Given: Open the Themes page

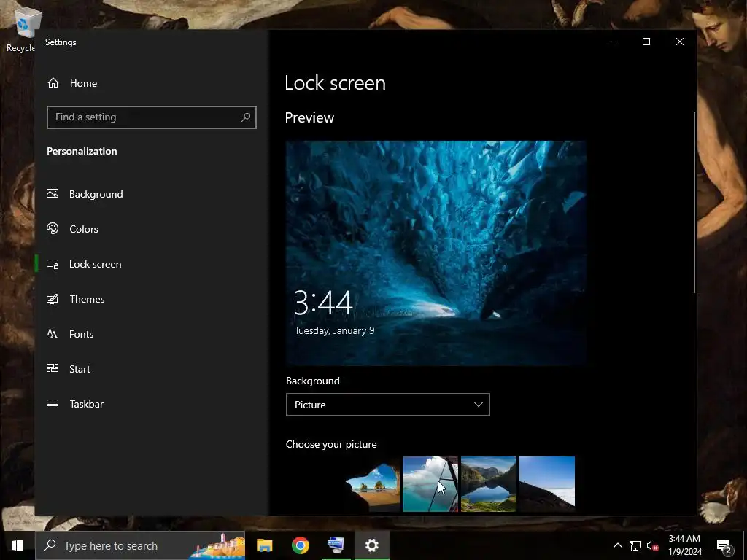Looking at the screenshot, I should tap(152, 299).
